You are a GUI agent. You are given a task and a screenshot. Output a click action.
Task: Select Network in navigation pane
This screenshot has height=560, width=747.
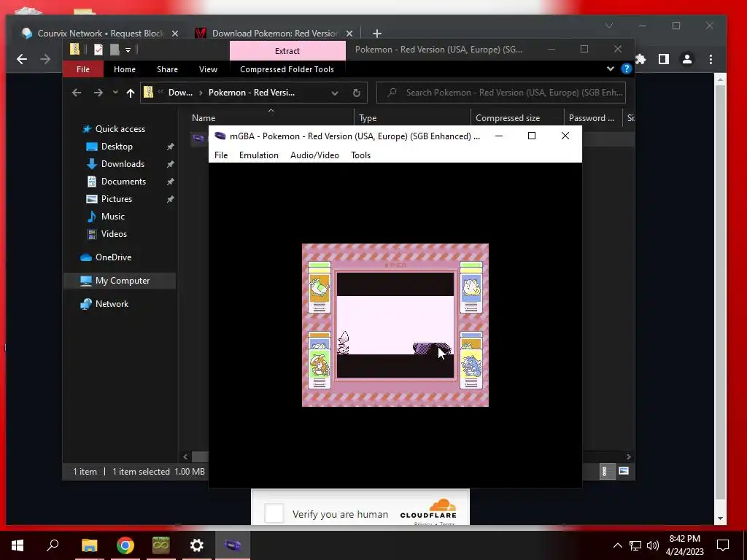click(x=112, y=304)
